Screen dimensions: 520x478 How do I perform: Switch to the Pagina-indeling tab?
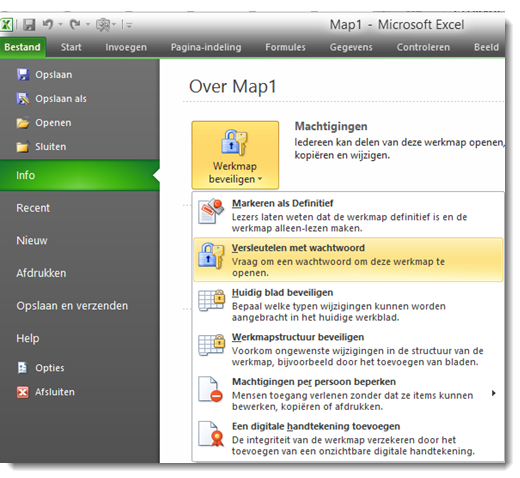[206, 47]
